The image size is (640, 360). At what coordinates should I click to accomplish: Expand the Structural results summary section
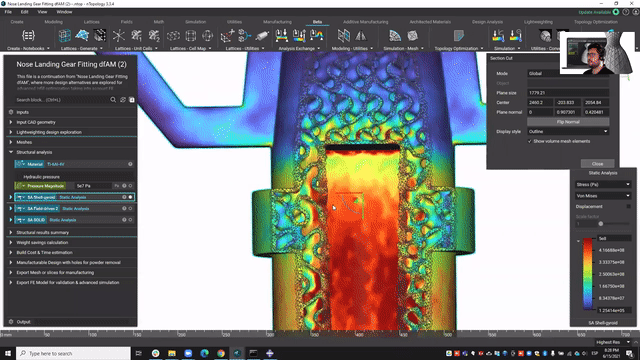pyautogui.click(x=11, y=233)
